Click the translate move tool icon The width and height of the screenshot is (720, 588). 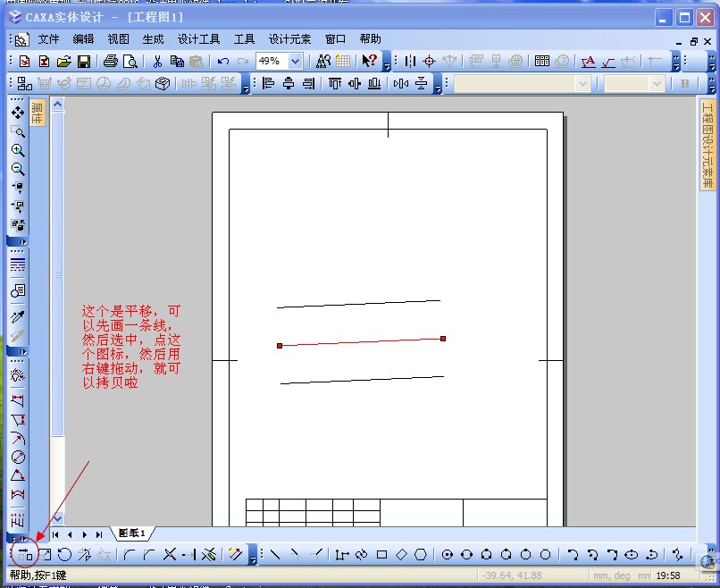tap(25, 555)
